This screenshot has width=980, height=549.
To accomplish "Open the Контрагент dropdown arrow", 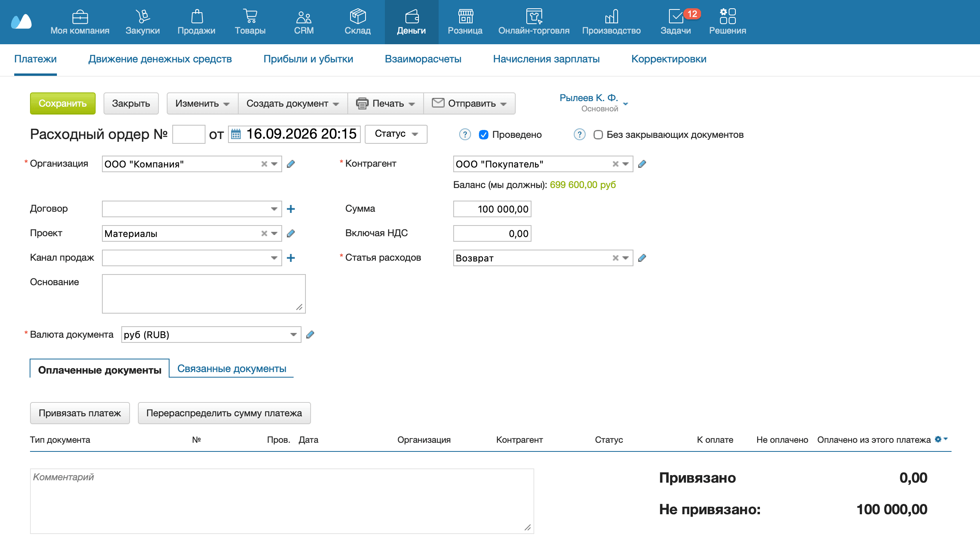I will pyautogui.click(x=626, y=164).
